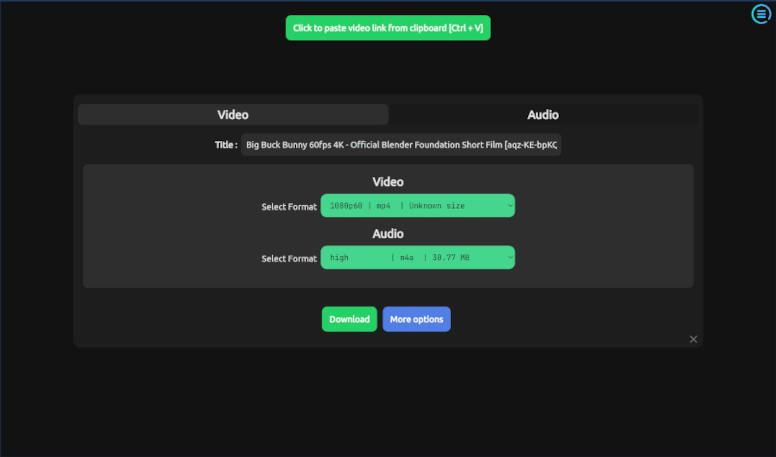Switch to the Video tab
This screenshot has width=776, height=457.
233,115
